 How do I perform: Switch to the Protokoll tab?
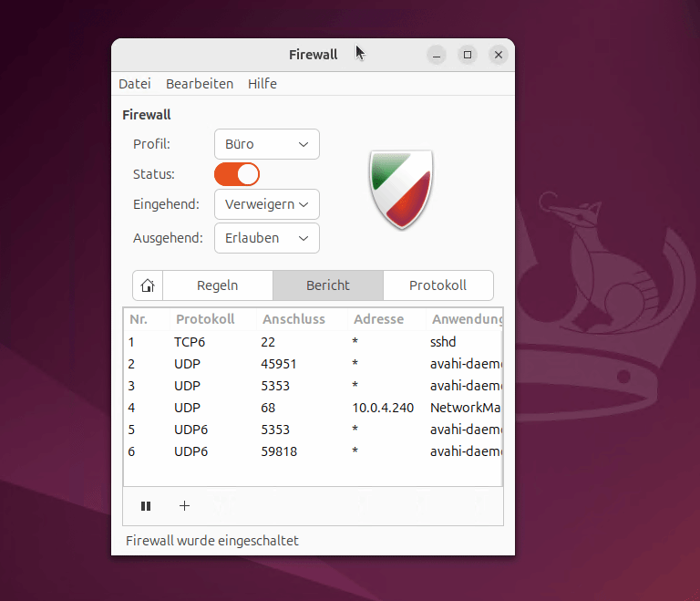(x=437, y=285)
